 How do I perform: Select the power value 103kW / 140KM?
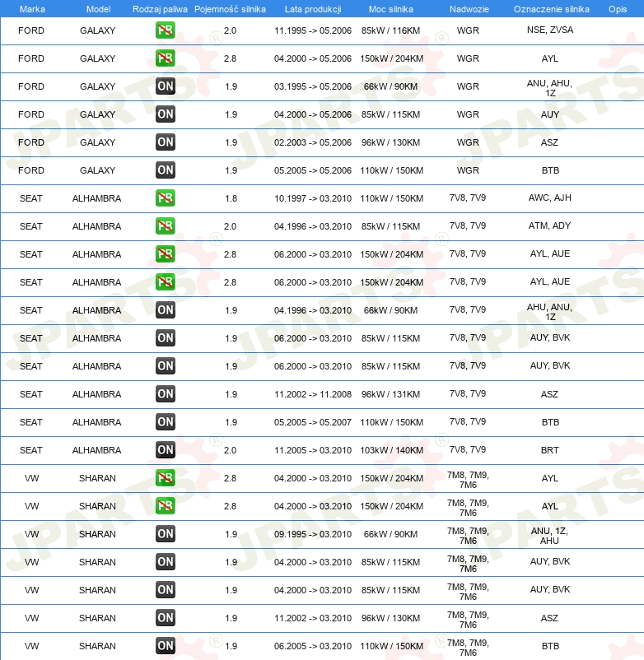coord(392,450)
